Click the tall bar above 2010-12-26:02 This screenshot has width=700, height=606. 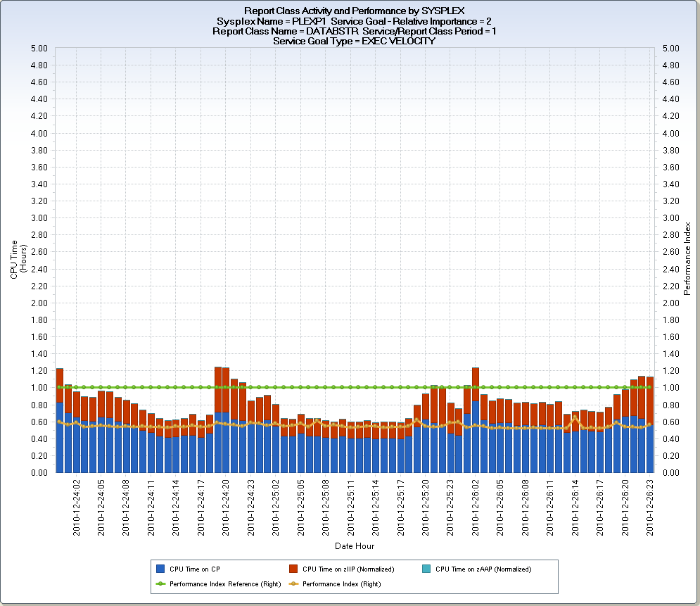pos(476,419)
